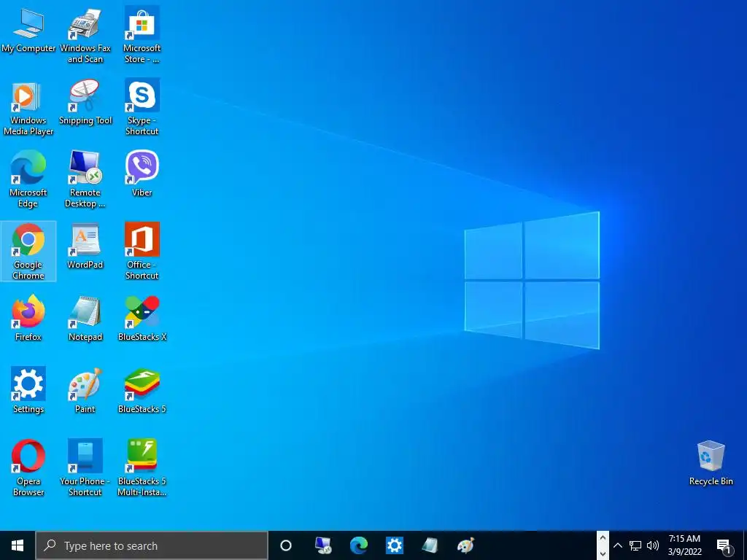Image resolution: width=747 pixels, height=560 pixels.
Task: Select the Settings desktop shortcut
Action: 28,391
